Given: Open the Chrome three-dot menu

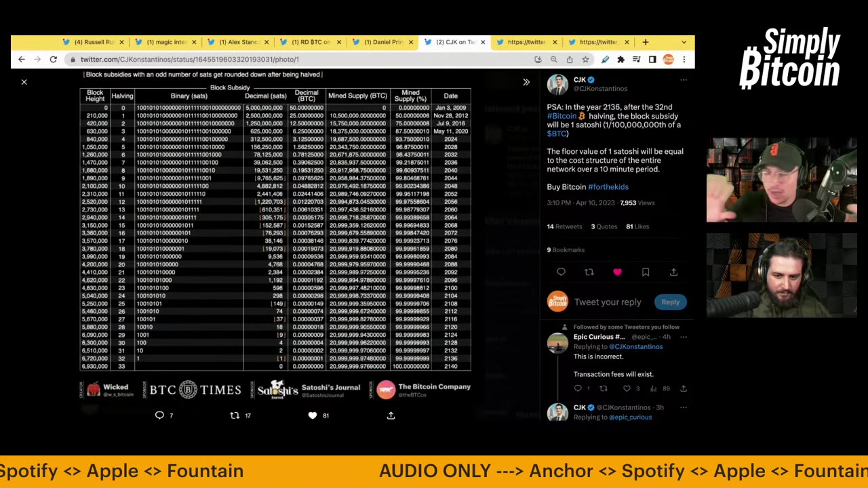Looking at the screenshot, I should pyautogui.click(x=684, y=60).
